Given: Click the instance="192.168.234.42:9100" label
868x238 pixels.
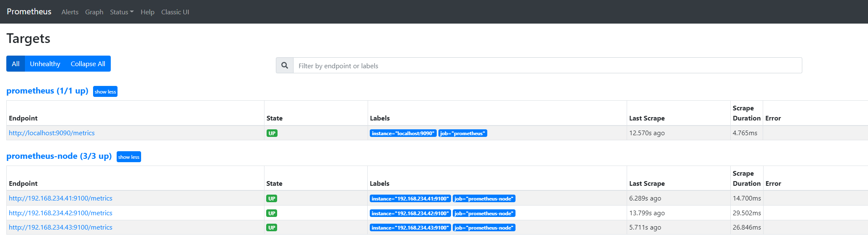Looking at the screenshot, I should 410,213.
